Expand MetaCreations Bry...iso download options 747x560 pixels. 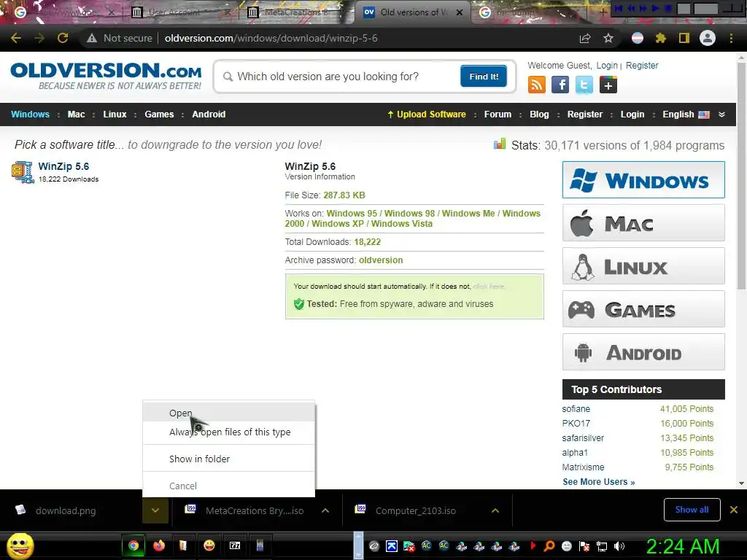click(325, 510)
